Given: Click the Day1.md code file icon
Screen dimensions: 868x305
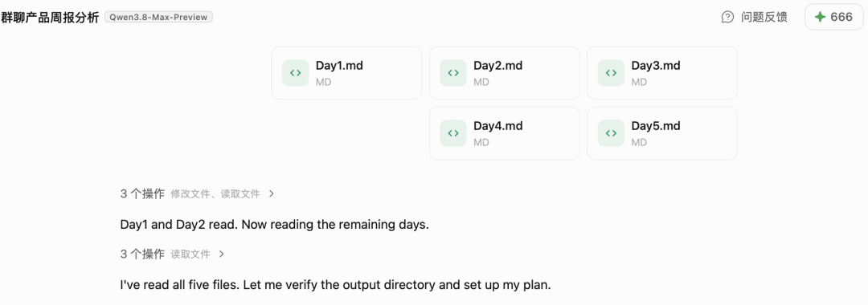Looking at the screenshot, I should point(296,73).
